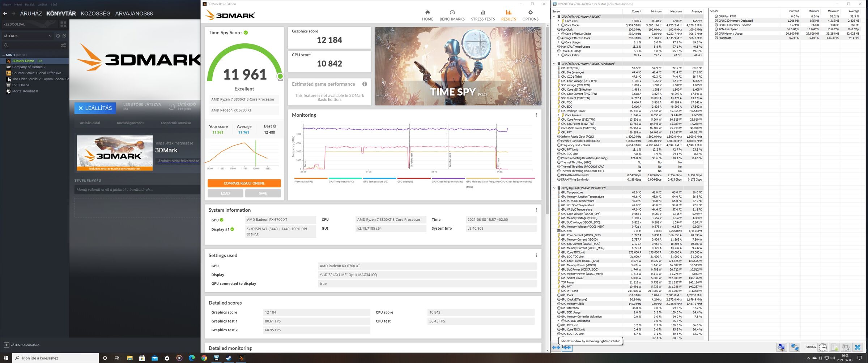Open Steam library advanced filter sliders icon
The height and width of the screenshot is (363, 868).
(x=63, y=45)
